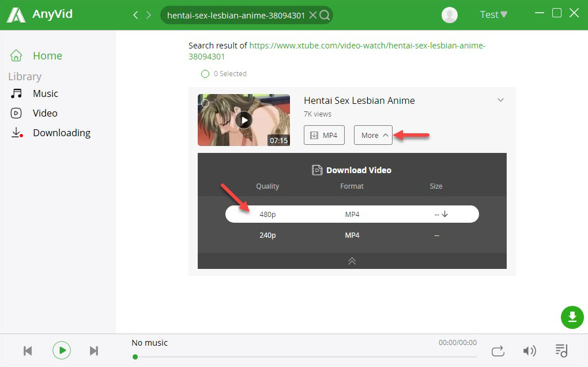
Task: Click the green floating download button
Action: tap(572, 317)
